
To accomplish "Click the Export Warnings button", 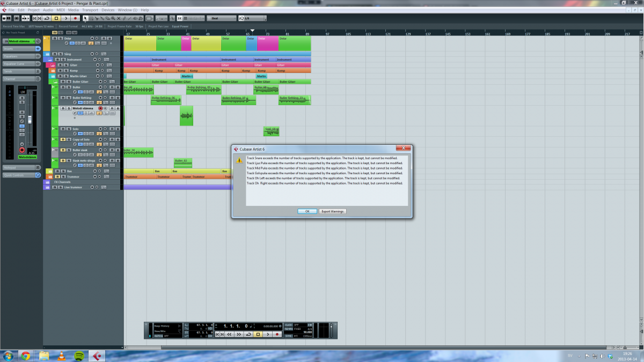I will [x=333, y=211].
